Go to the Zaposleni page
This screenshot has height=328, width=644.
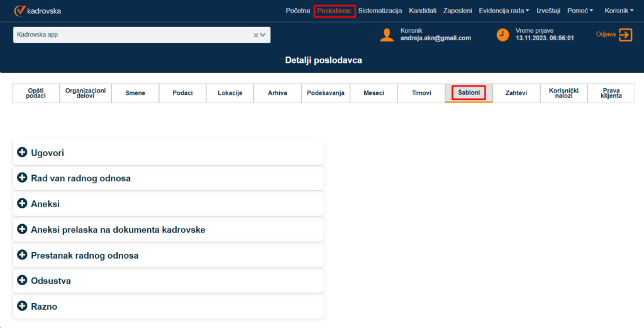coord(457,11)
